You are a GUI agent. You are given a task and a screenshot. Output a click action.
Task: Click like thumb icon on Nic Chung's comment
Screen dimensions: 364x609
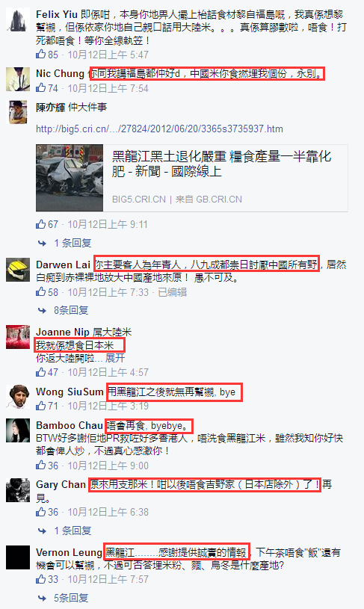tap(41, 87)
